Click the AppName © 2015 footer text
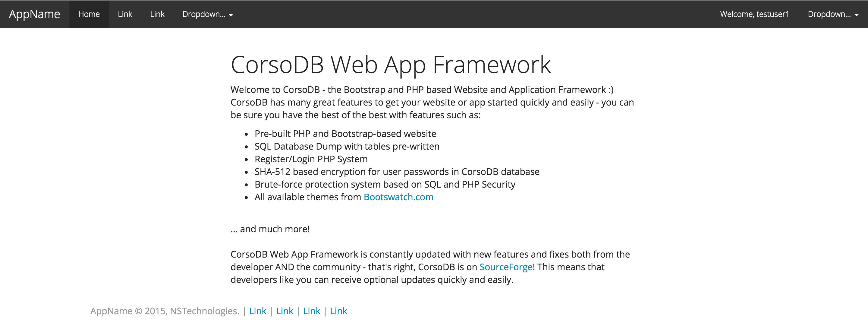868x336 pixels. (165, 311)
